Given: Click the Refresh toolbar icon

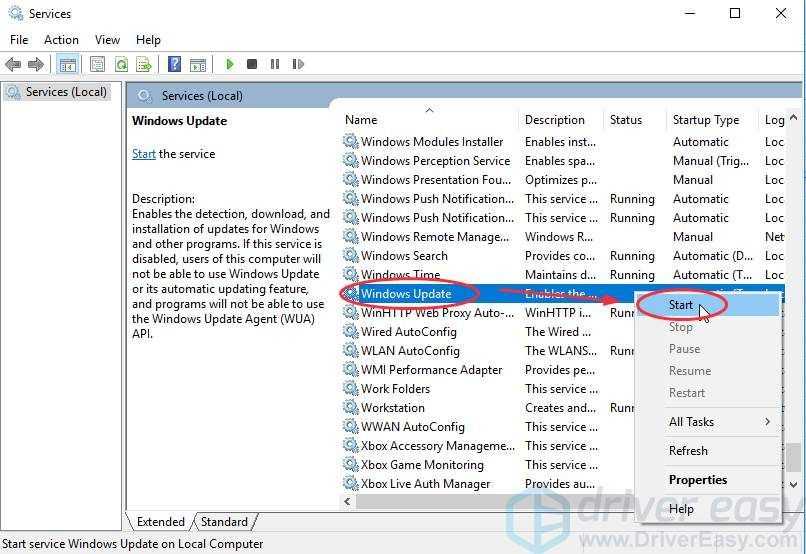Looking at the screenshot, I should pos(121,64).
